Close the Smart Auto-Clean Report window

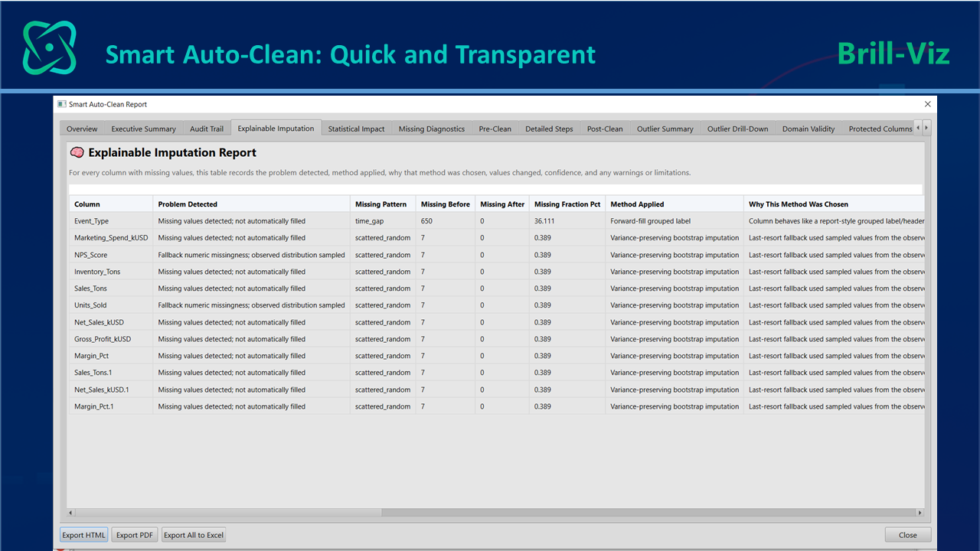click(x=928, y=104)
